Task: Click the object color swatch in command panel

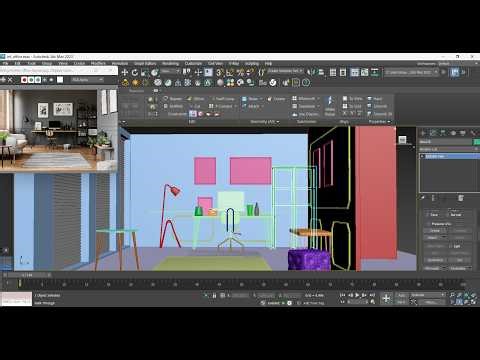Action: click(x=477, y=142)
